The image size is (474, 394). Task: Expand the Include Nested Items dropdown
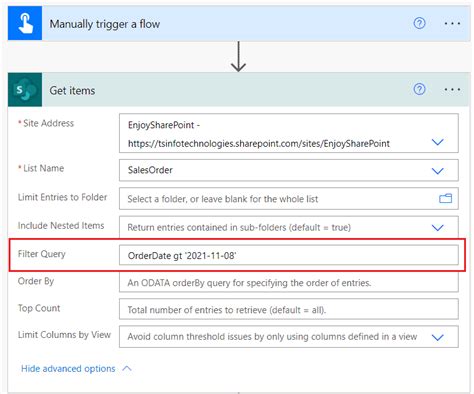[437, 227]
